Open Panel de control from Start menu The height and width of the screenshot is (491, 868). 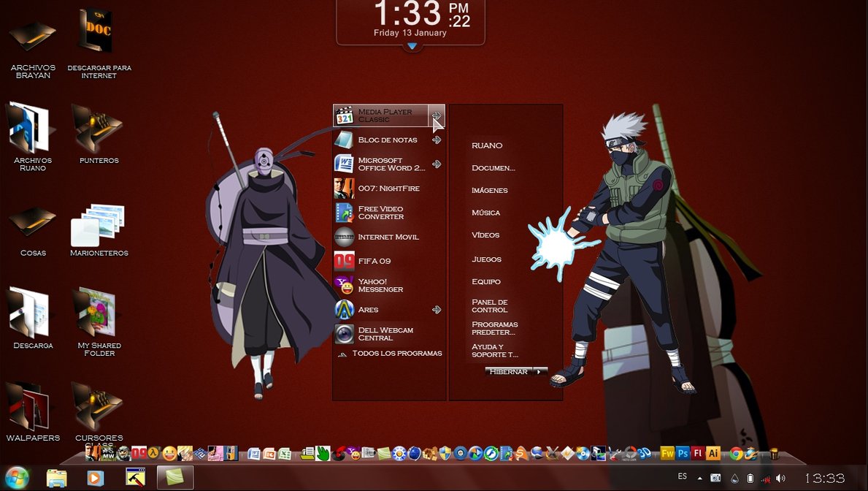[489, 305]
